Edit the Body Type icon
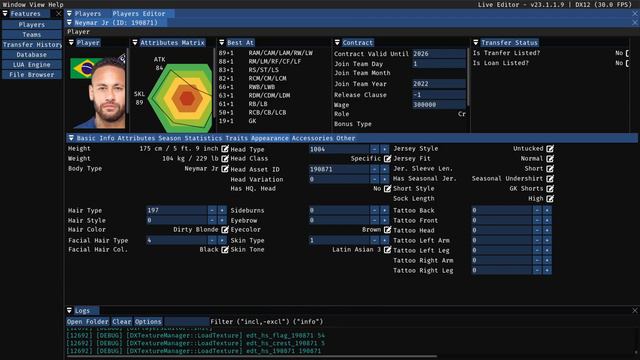 click(x=225, y=169)
